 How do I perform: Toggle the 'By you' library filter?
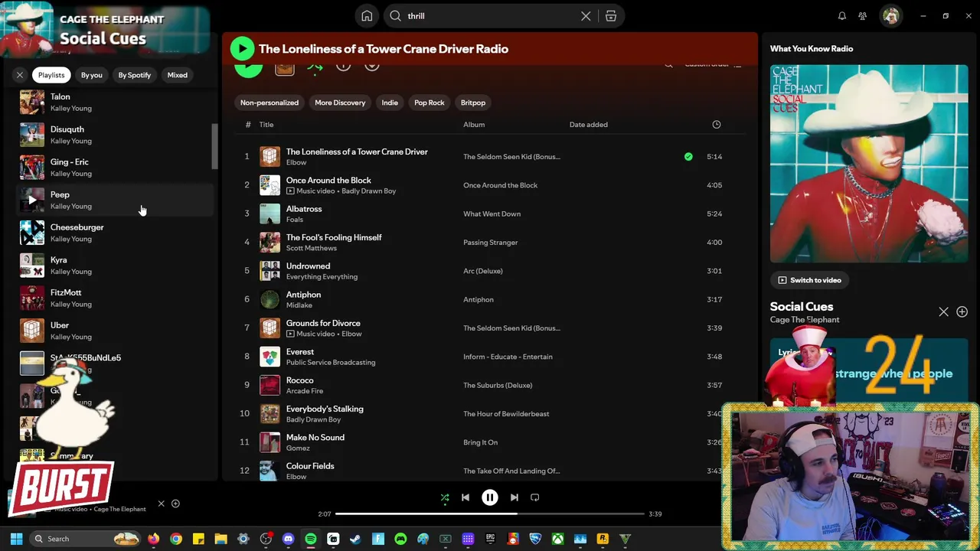click(92, 75)
